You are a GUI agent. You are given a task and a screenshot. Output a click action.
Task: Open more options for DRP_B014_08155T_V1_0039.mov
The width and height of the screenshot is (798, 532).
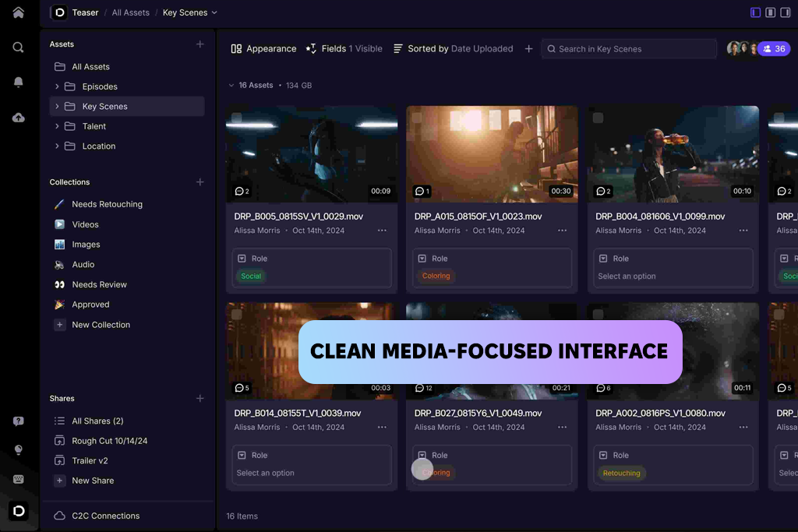(x=382, y=427)
